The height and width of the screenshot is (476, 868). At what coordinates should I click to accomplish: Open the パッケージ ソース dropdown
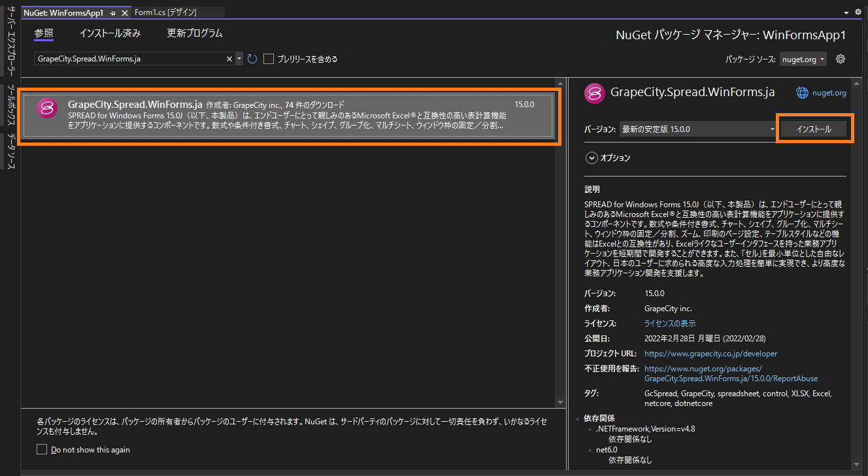[803, 59]
